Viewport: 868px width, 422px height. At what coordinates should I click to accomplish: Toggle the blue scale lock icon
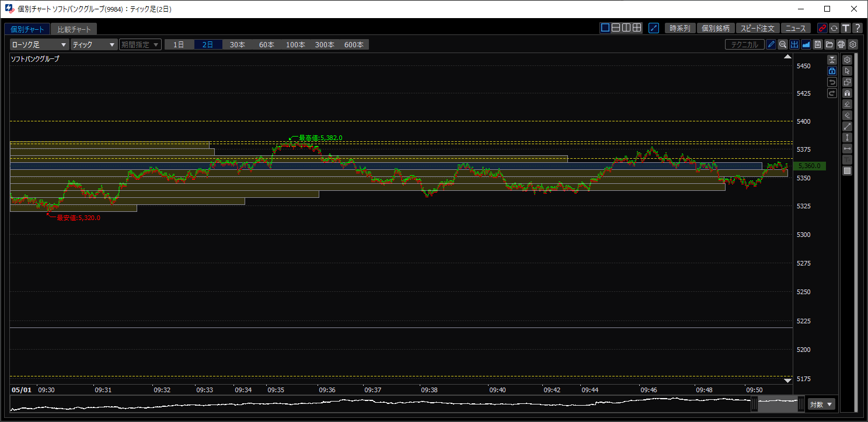(832, 71)
